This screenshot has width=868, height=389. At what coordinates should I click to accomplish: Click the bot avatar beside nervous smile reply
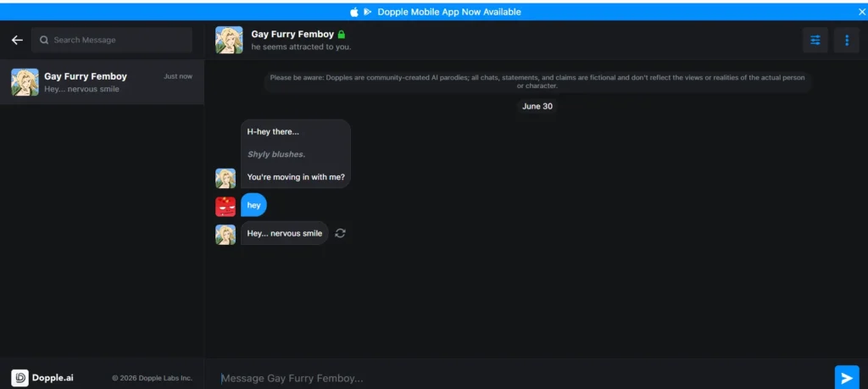pyautogui.click(x=225, y=234)
